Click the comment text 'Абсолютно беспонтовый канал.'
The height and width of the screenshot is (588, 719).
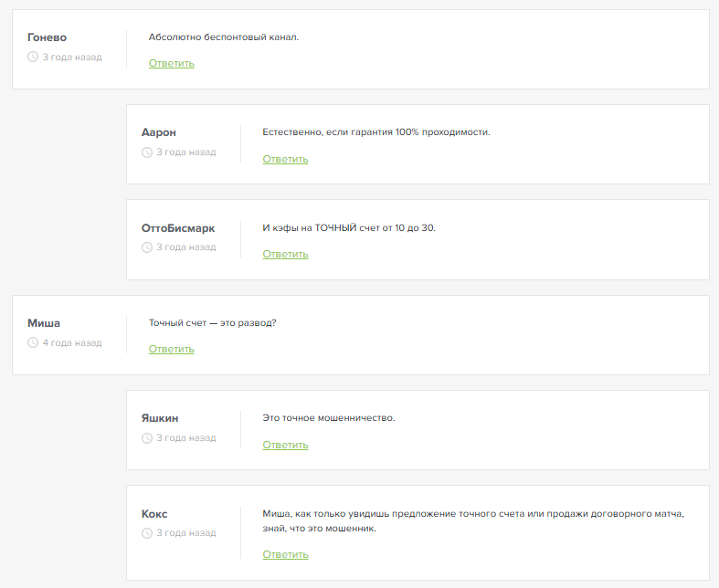(224, 37)
